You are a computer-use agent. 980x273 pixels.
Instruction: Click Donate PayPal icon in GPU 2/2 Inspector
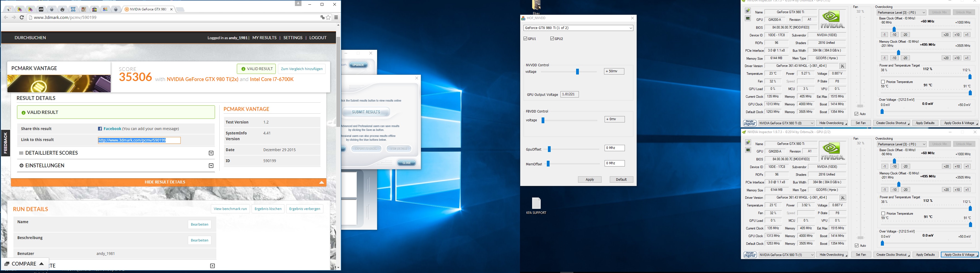click(750, 255)
